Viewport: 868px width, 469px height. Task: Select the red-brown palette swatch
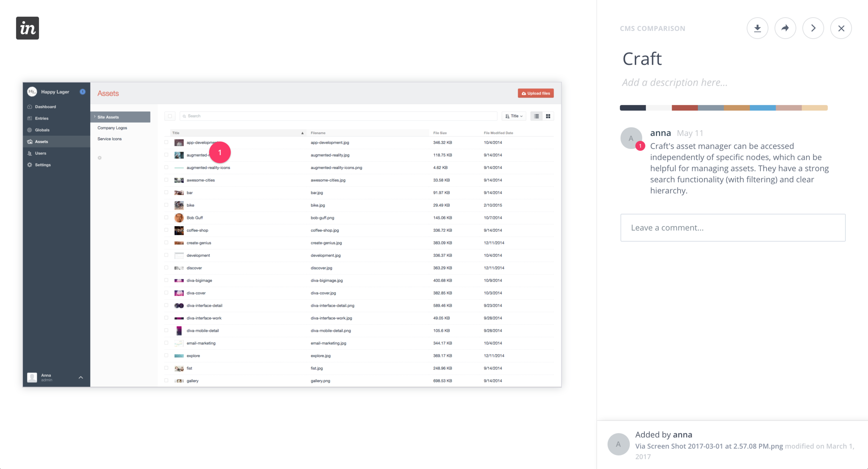[685, 108]
